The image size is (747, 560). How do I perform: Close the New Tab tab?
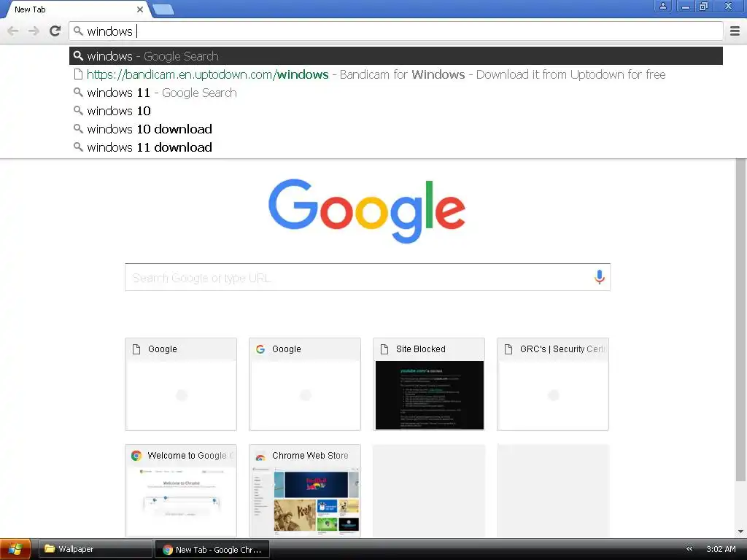[139, 9]
